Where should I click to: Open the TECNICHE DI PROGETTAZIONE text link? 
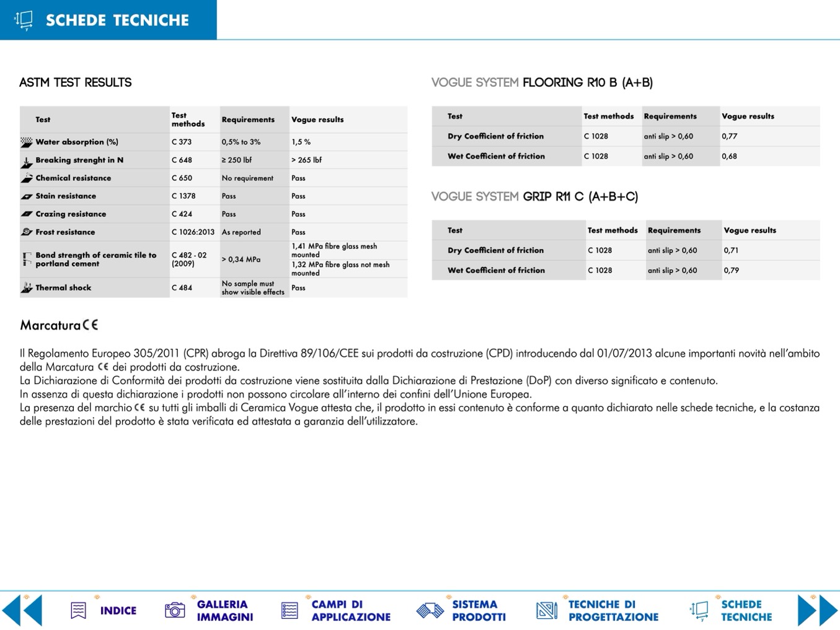[x=612, y=611]
